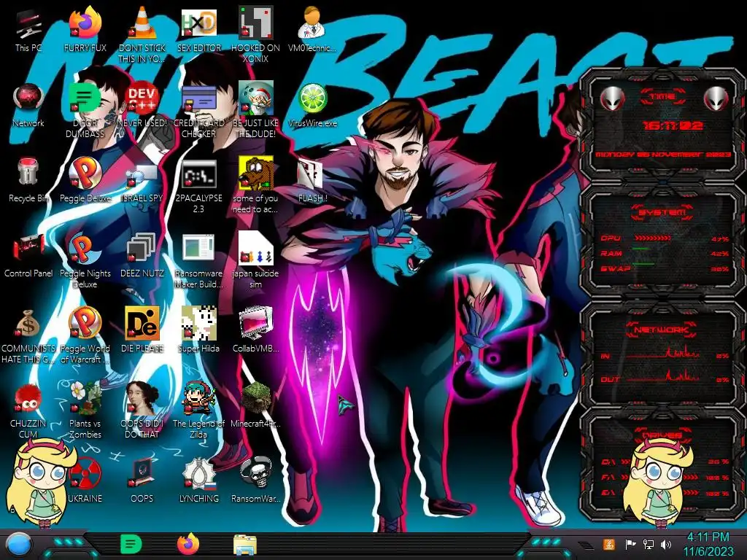
Task: Click the OUT traffic graph in Network gadget
Action: pyautogui.click(x=663, y=376)
